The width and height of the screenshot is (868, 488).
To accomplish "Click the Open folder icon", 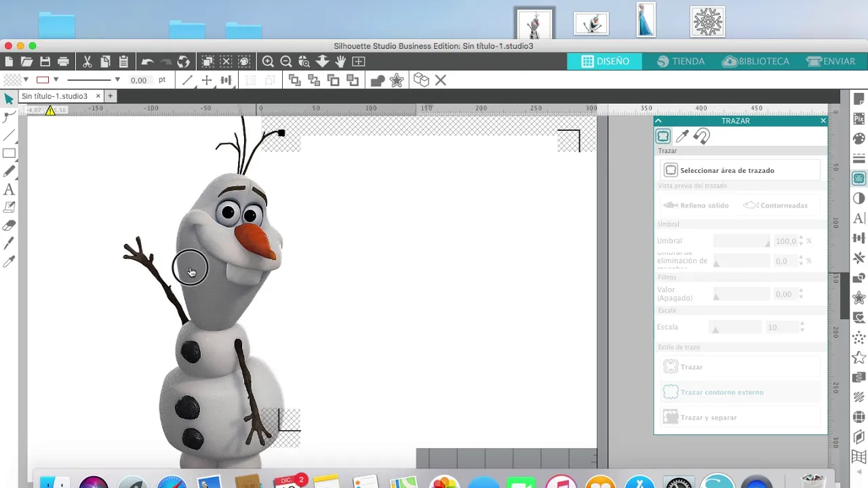I will 26,62.
